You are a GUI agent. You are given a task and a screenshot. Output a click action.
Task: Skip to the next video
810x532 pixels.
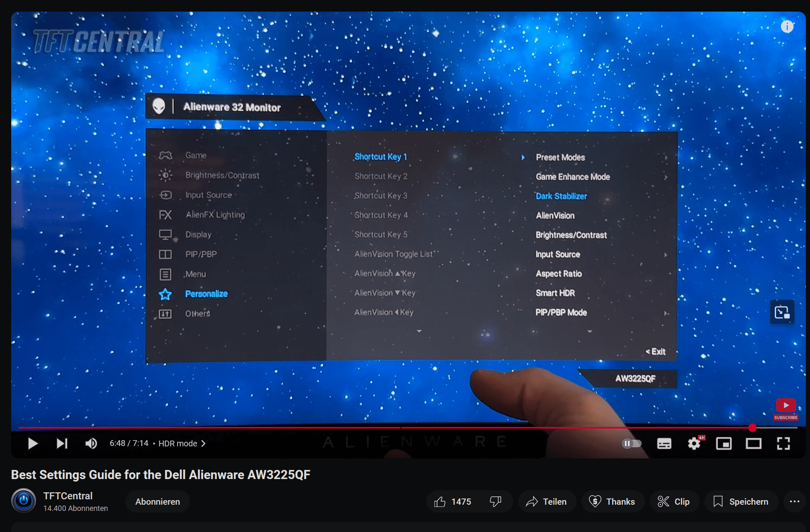pos(62,443)
